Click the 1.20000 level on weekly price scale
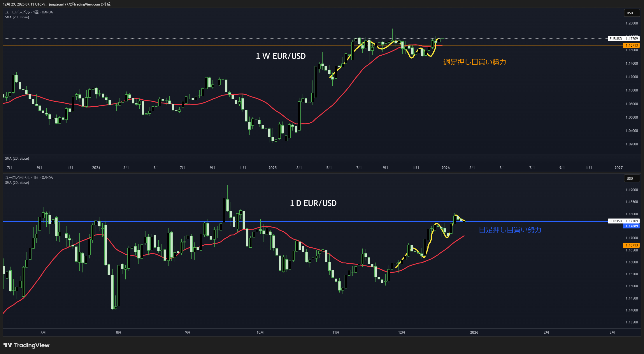644x354 pixels. pos(631,23)
